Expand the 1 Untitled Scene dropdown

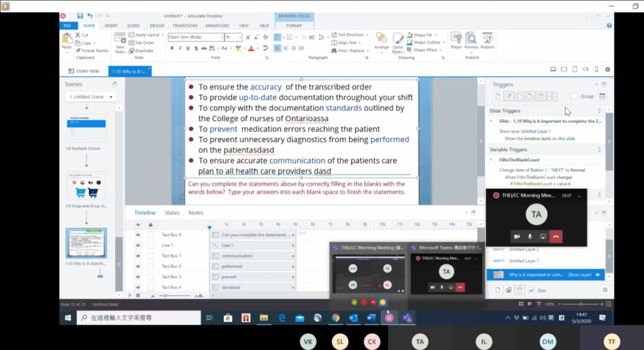click(91, 97)
